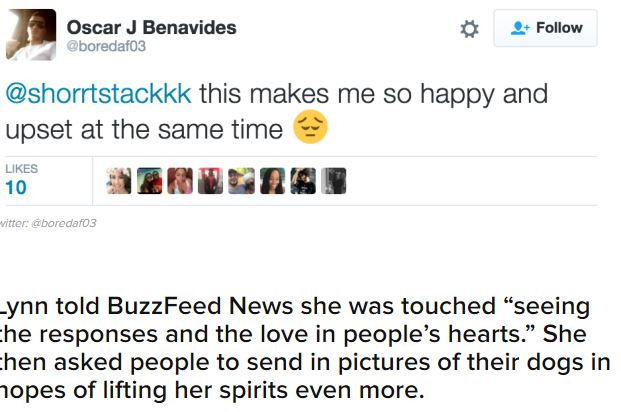Viewport: 621px width, 412px height.
Task: Open the tweet author's profile picture
Action: (x=31, y=34)
